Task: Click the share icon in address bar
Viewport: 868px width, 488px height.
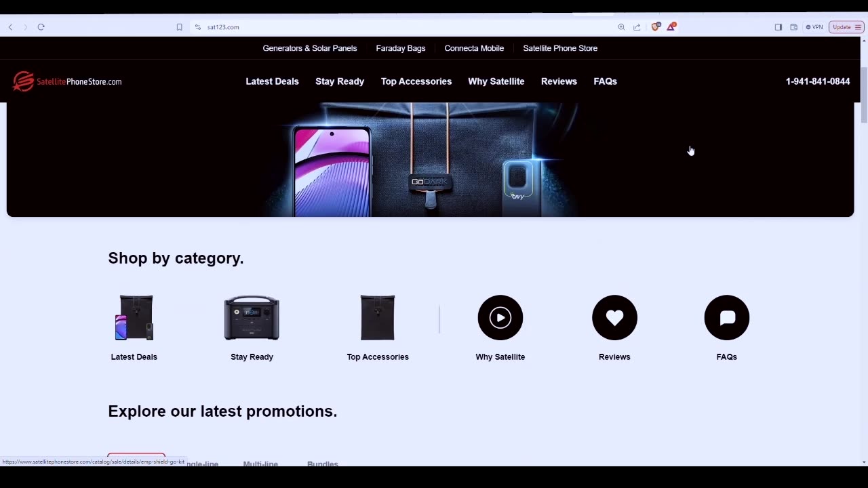Action: (637, 27)
